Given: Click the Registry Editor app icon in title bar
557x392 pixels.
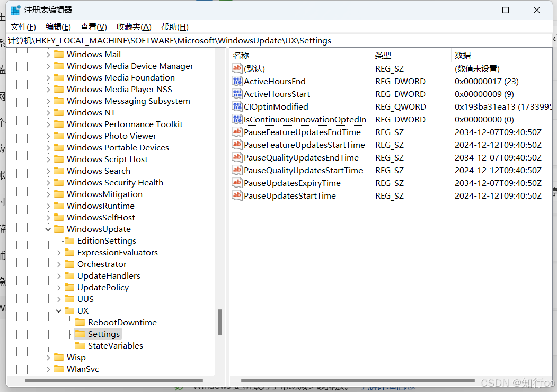Looking at the screenshot, I should click(x=15, y=10).
